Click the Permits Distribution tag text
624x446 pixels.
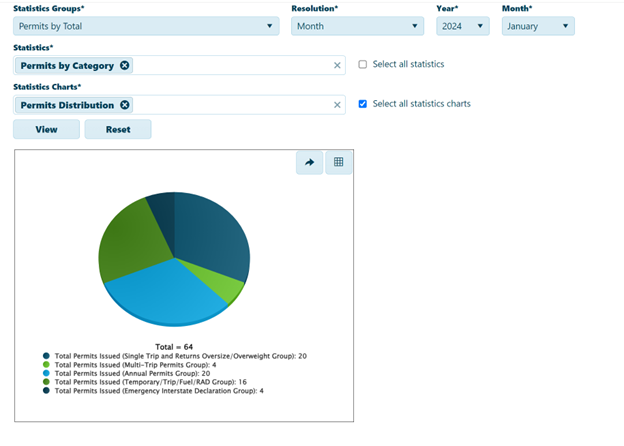point(67,105)
